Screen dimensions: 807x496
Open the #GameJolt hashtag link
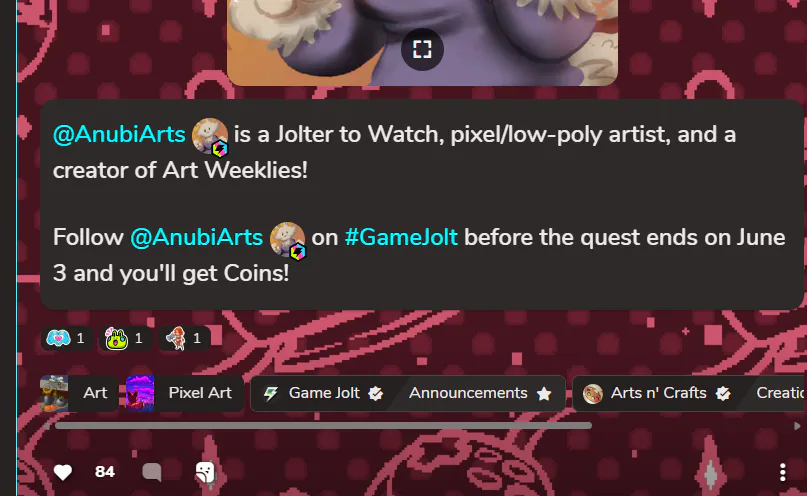pos(401,238)
